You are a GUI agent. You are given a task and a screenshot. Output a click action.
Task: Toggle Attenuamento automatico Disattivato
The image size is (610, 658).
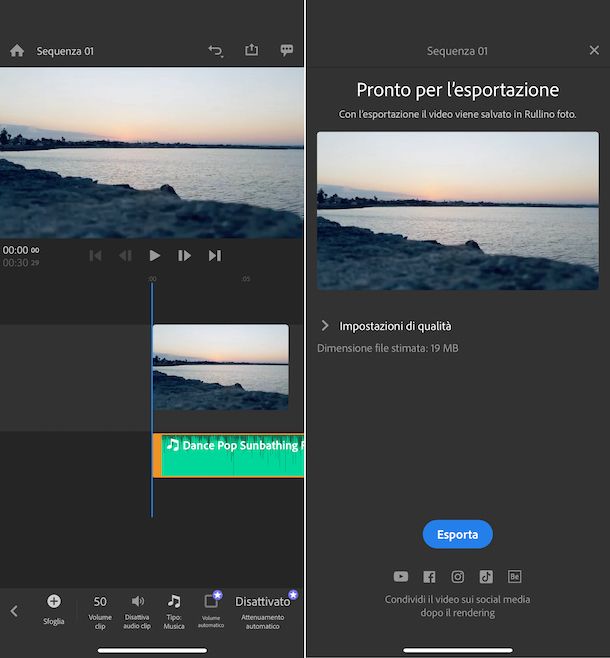coord(263,612)
